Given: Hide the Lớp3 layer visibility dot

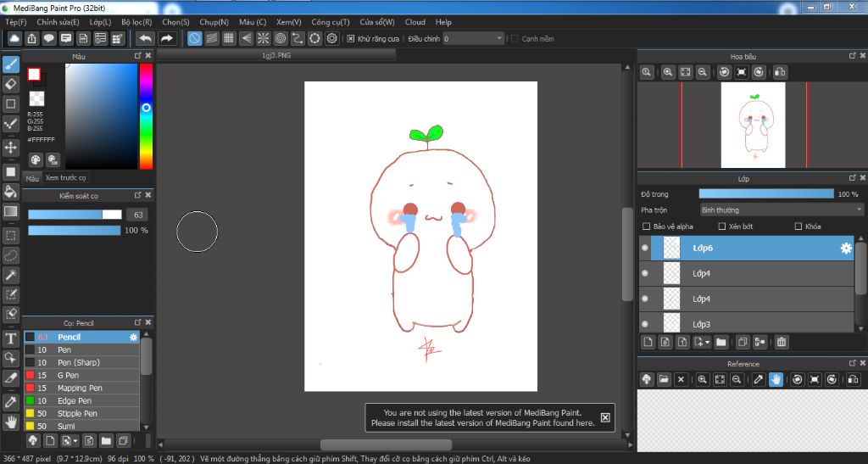Looking at the screenshot, I should tap(645, 324).
